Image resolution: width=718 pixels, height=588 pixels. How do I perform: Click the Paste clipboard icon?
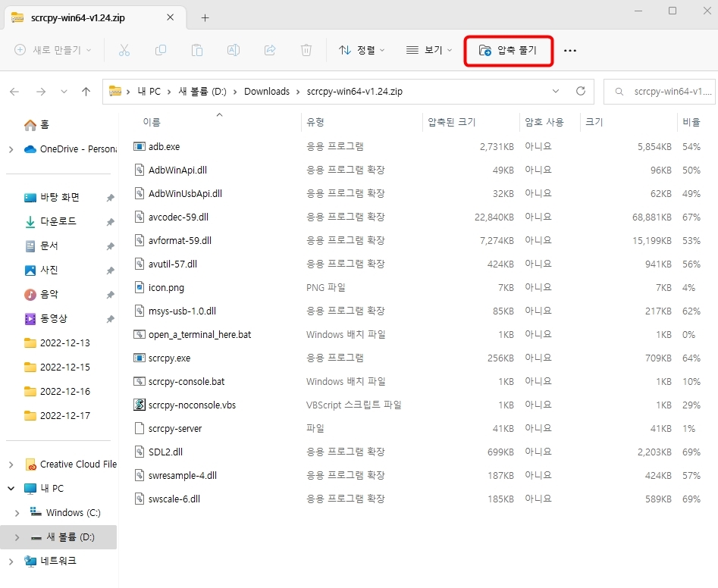click(197, 50)
